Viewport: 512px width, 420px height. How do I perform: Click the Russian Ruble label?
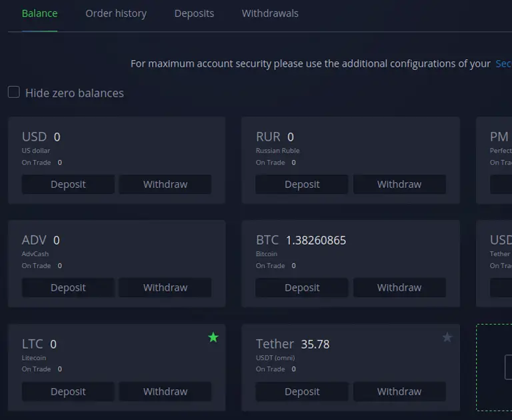coord(277,151)
